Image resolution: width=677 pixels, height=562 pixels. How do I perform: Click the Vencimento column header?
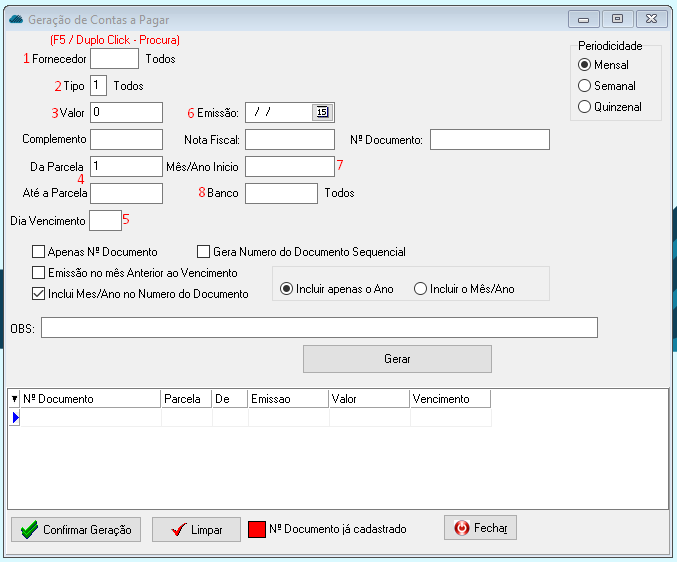click(x=450, y=399)
